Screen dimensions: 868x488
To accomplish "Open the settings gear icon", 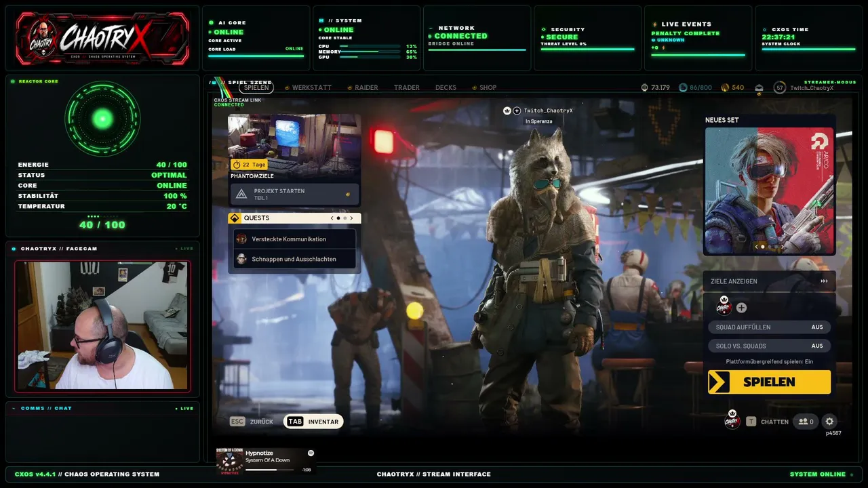I will 829,422.
